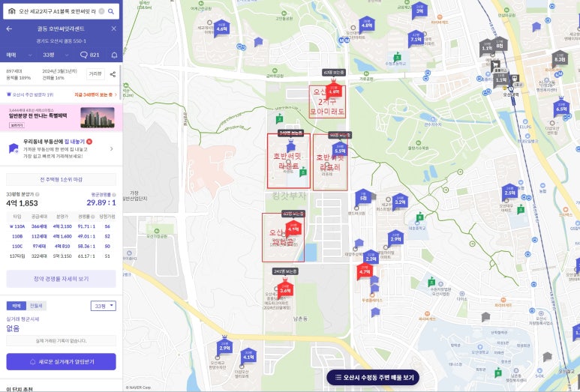Viewport: 580px width, 392px height.
Task: Select the red 4.1억 map marker
Action: point(293,229)
